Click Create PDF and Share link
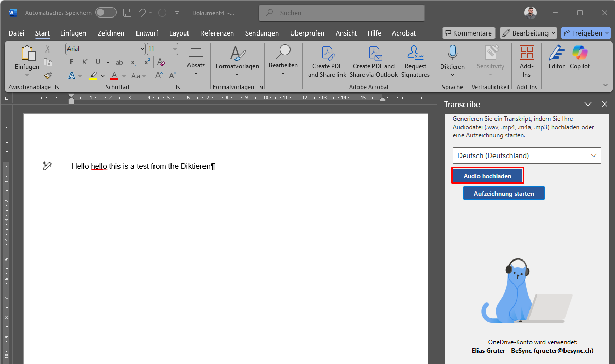 pyautogui.click(x=327, y=62)
